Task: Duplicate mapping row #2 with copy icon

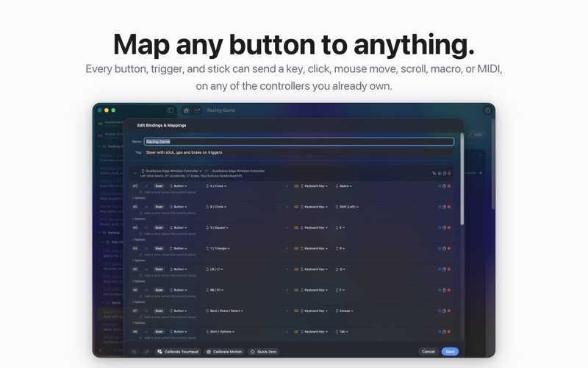Action: click(x=445, y=207)
